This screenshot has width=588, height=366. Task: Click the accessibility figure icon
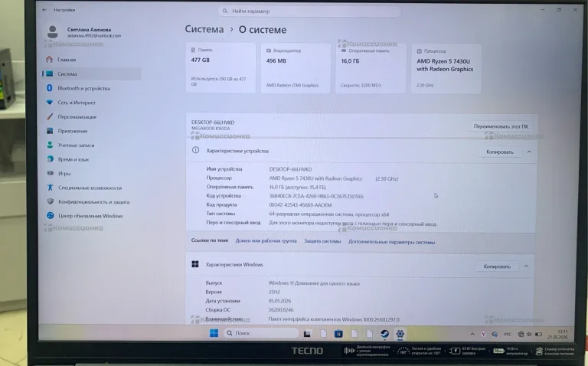(51, 187)
